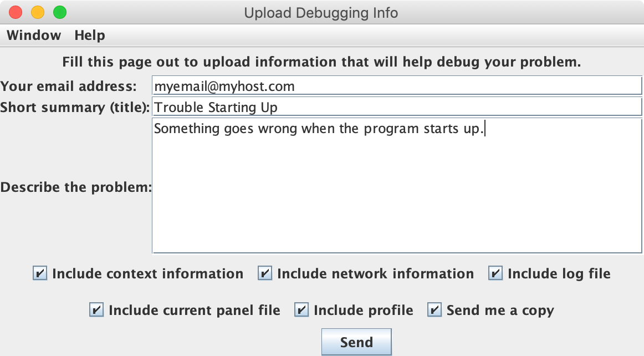
Task: Click into the Short summary title field
Action: pos(396,107)
